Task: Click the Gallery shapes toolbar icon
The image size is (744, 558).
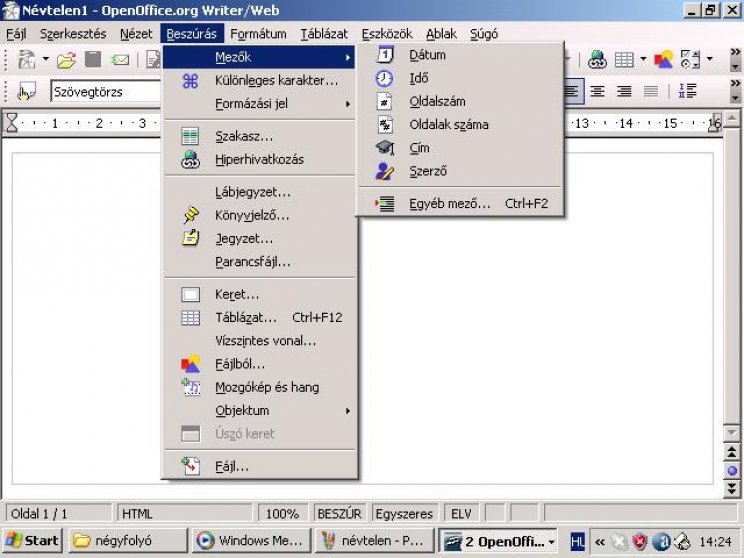Action: (x=663, y=60)
